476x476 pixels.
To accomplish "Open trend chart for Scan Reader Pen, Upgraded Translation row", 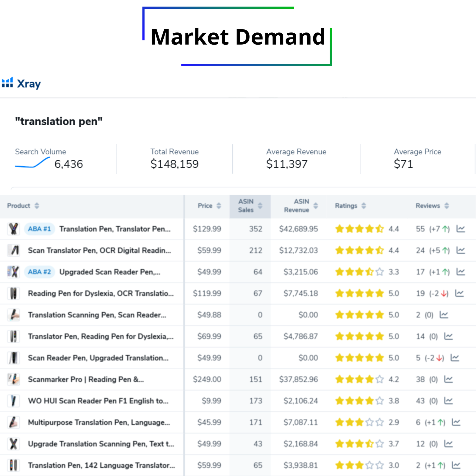I will point(455,358).
